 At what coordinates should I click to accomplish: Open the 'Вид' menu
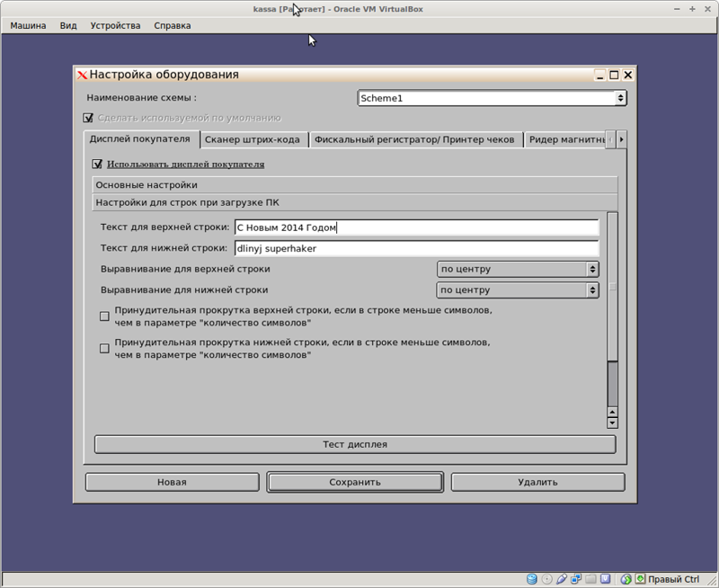(x=68, y=26)
